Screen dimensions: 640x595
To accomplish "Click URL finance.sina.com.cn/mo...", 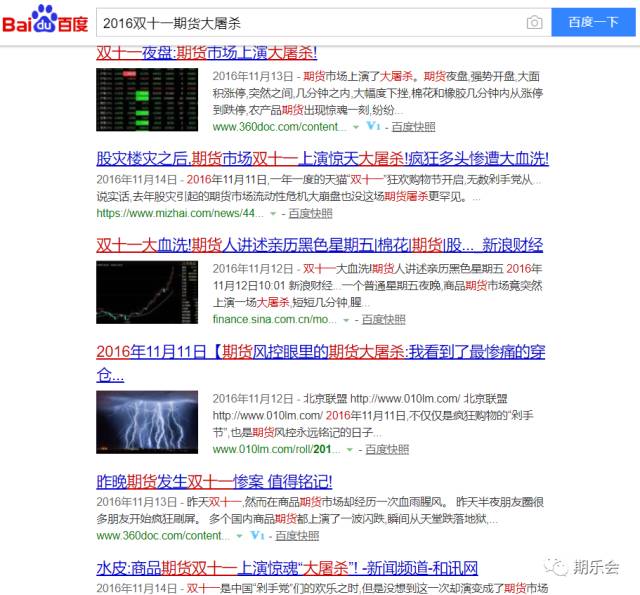I will coord(274,320).
